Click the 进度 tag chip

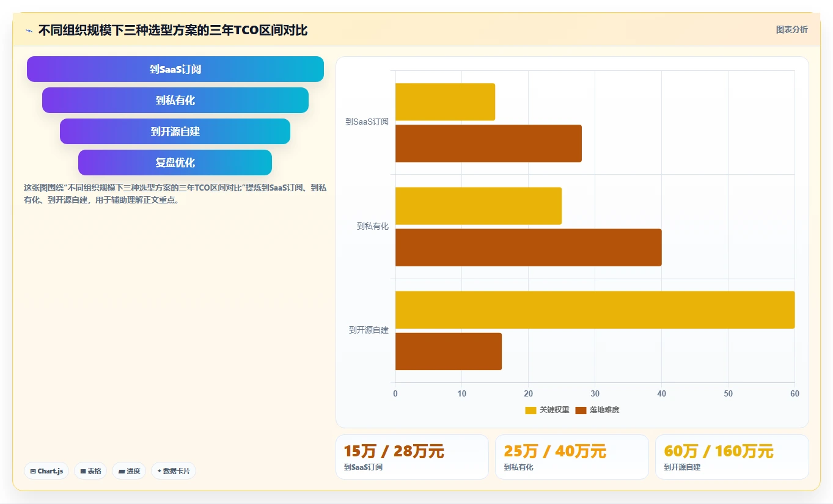click(129, 471)
